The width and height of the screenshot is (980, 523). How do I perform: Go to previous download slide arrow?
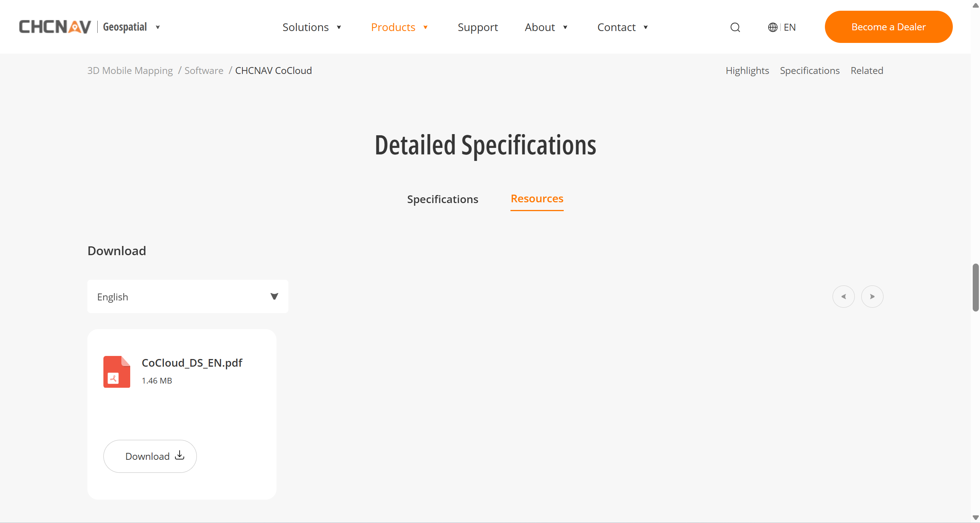point(843,297)
